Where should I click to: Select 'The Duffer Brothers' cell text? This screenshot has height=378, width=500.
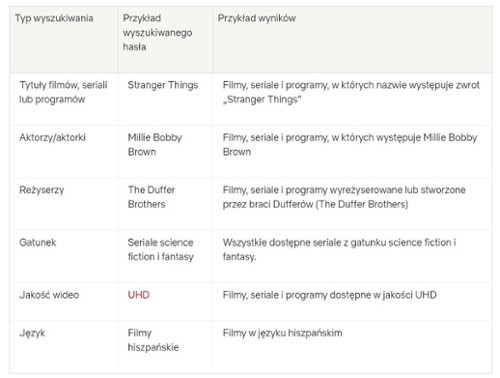point(151,197)
